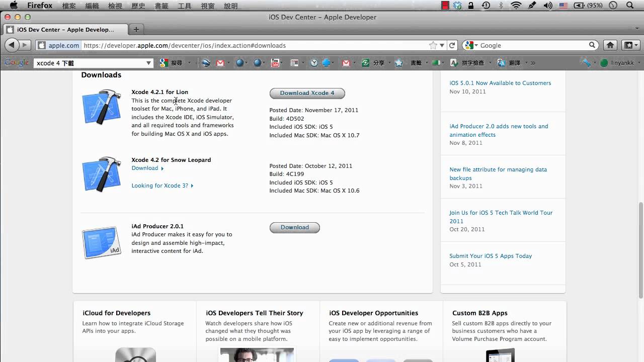Click the iOS Developers Tell Their Story heading
The height and width of the screenshot is (362, 644).
click(x=255, y=313)
